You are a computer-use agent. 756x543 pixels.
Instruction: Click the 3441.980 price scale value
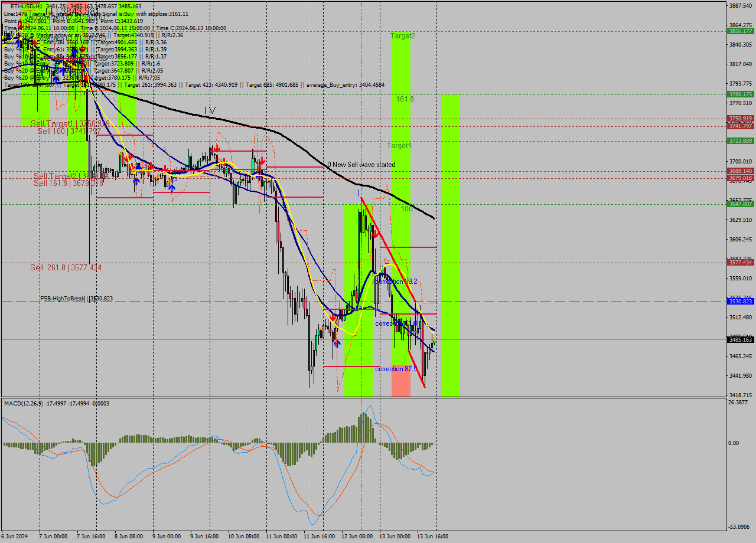click(741, 375)
